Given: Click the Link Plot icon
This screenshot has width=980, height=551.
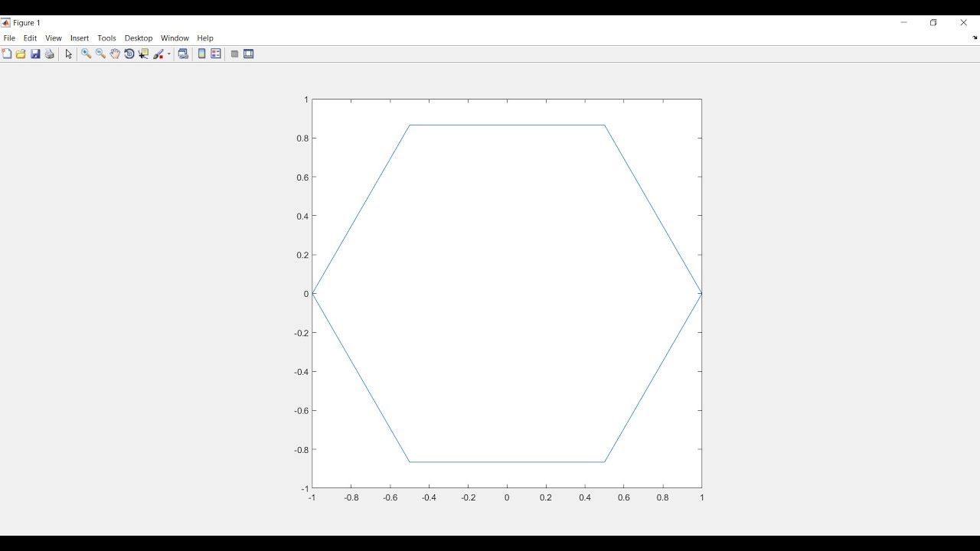Looking at the screenshot, I should [x=183, y=54].
